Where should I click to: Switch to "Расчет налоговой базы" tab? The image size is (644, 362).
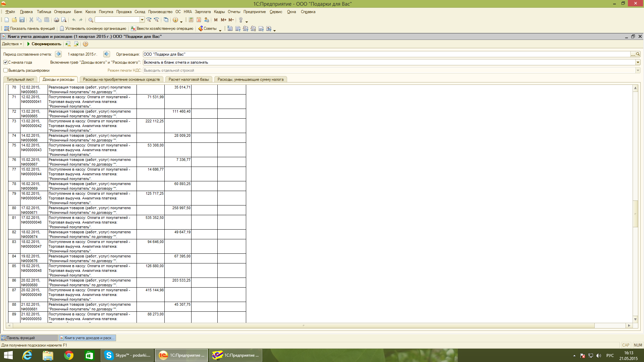(x=189, y=79)
